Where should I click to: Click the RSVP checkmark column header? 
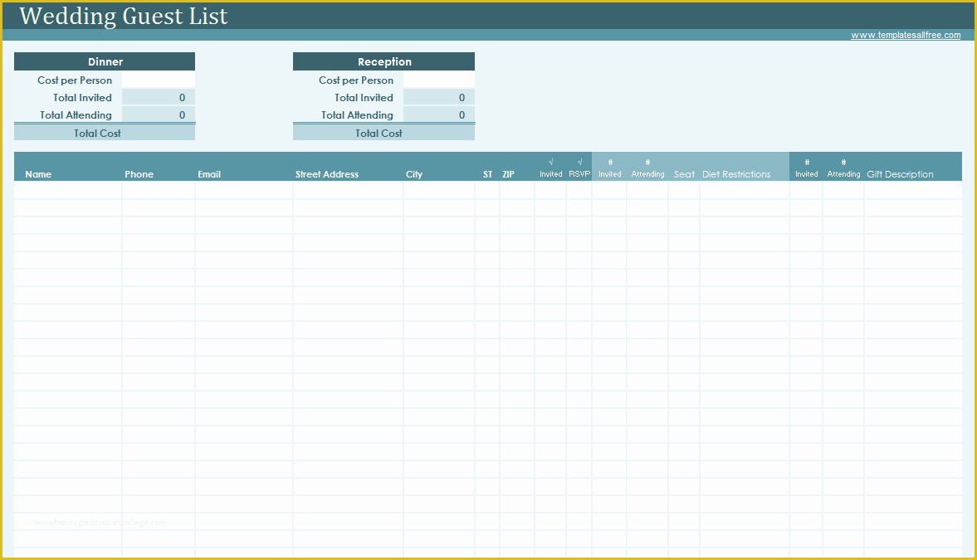(x=579, y=168)
